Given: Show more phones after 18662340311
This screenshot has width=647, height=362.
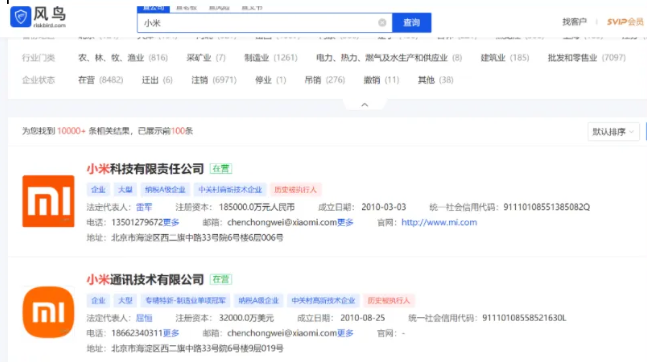Looking at the screenshot, I should [171, 333].
